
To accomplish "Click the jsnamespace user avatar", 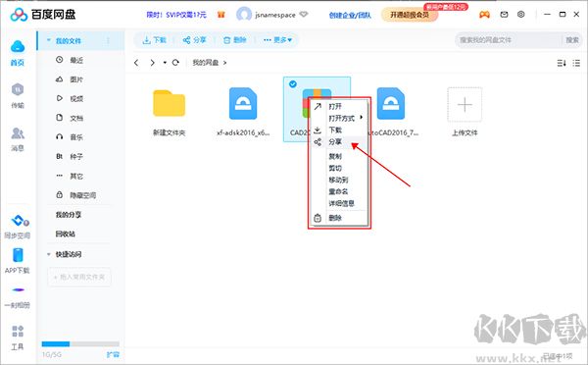I will coord(244,15).
